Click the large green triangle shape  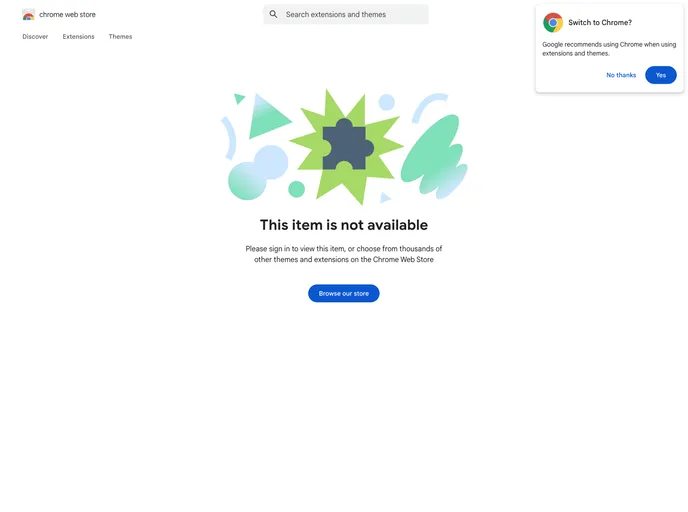click(x=267, y=116)
